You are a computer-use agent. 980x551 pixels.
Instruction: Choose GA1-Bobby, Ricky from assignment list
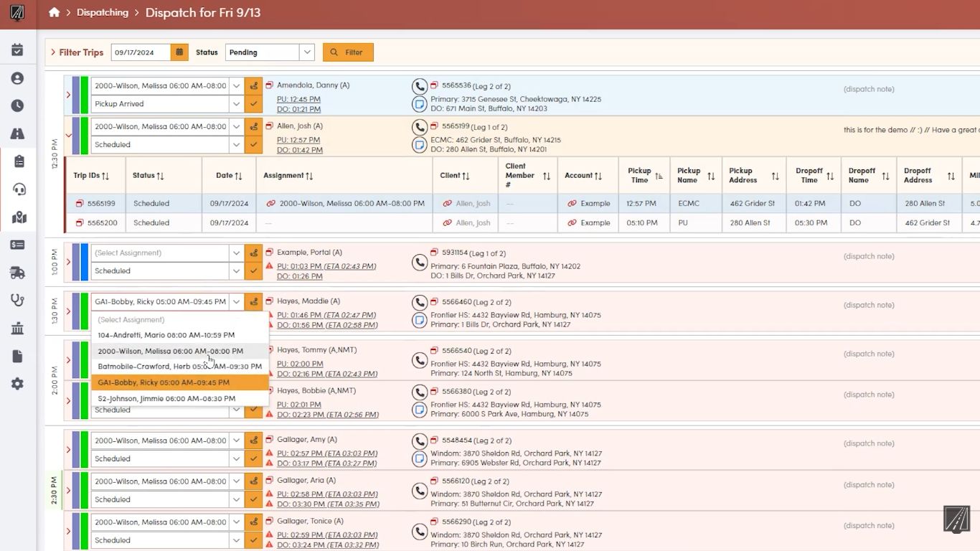coord(179,382)
